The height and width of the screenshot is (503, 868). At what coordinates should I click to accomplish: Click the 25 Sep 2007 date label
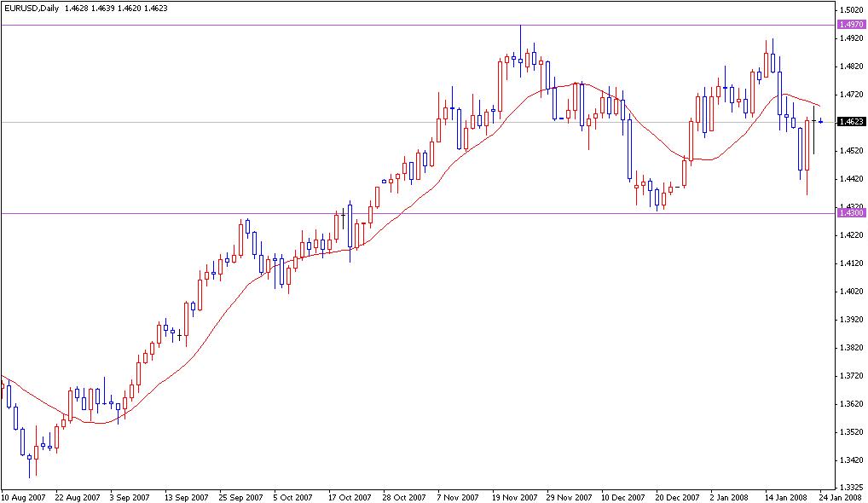pyautogui.click(x=240, y=498)
